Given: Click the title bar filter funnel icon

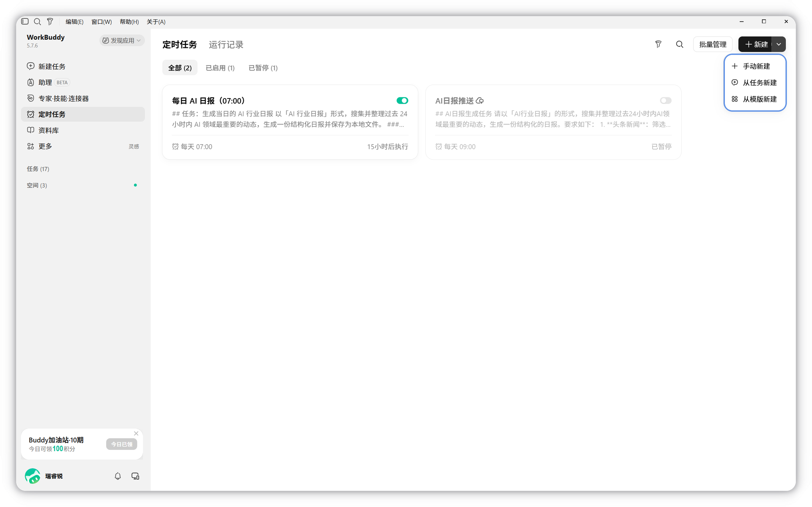Looking at the screenshot, I should (x=50, y=22).
